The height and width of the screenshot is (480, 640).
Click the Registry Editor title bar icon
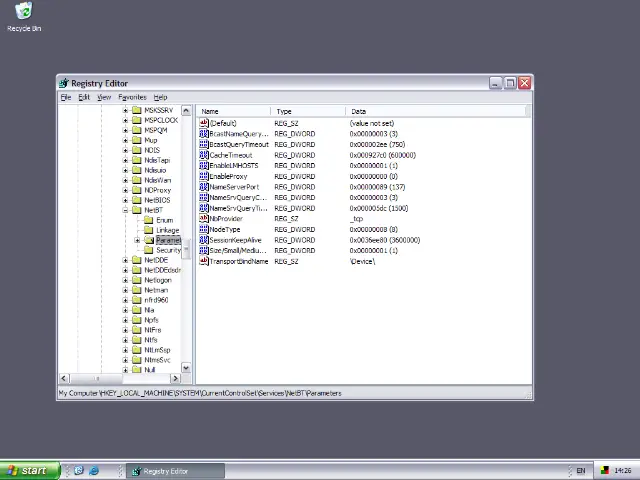(64, 83)
